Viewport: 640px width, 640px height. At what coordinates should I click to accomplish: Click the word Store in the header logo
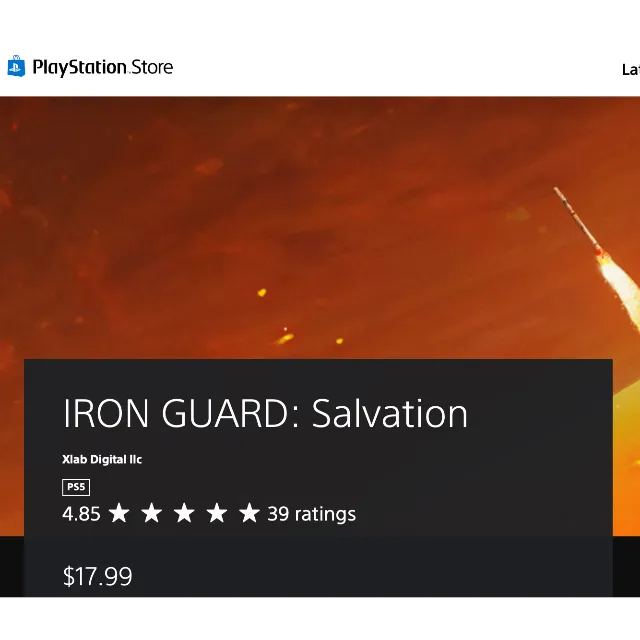(152, 67)
